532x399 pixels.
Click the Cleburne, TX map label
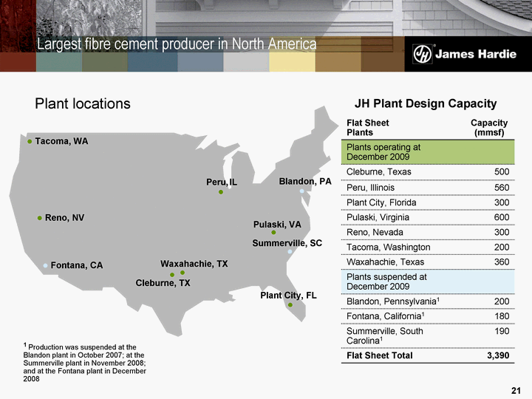click(x=163, y=283)
